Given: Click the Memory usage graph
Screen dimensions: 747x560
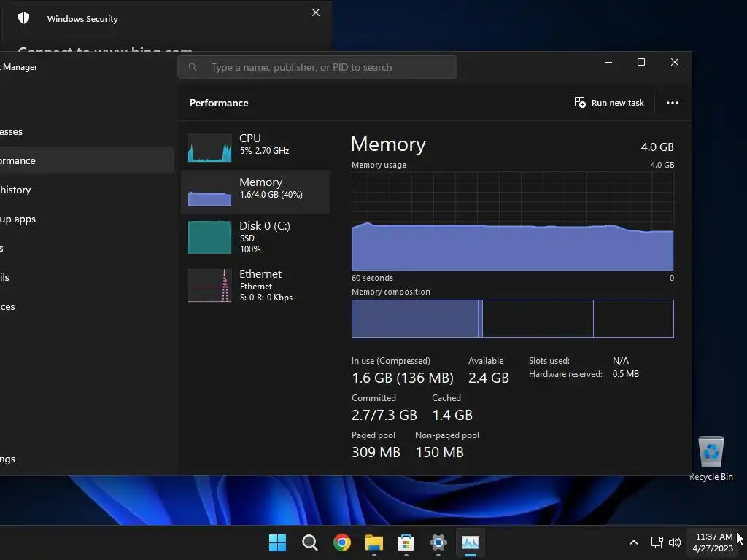Looking at the screenshot, I should pos(512,221).
